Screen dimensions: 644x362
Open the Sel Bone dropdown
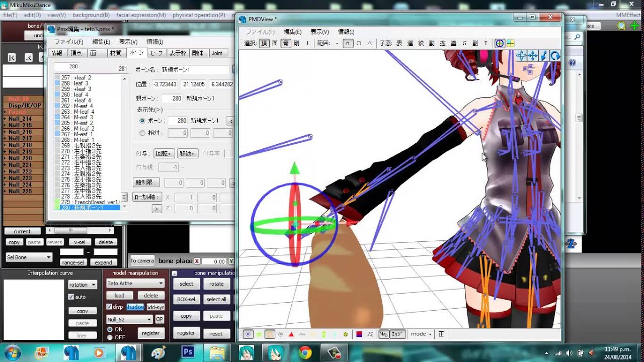click(29, 257)
